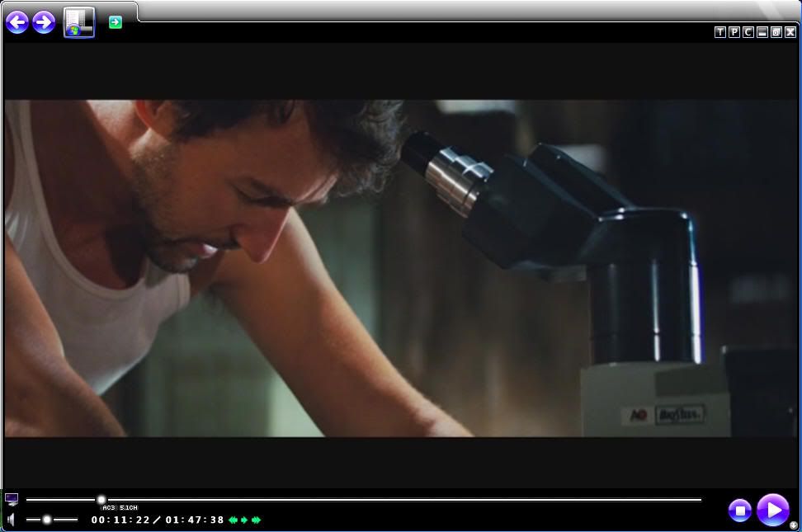
Task: Click the monitor display icon
Action: pyautogui.click(x=12, y=499)
